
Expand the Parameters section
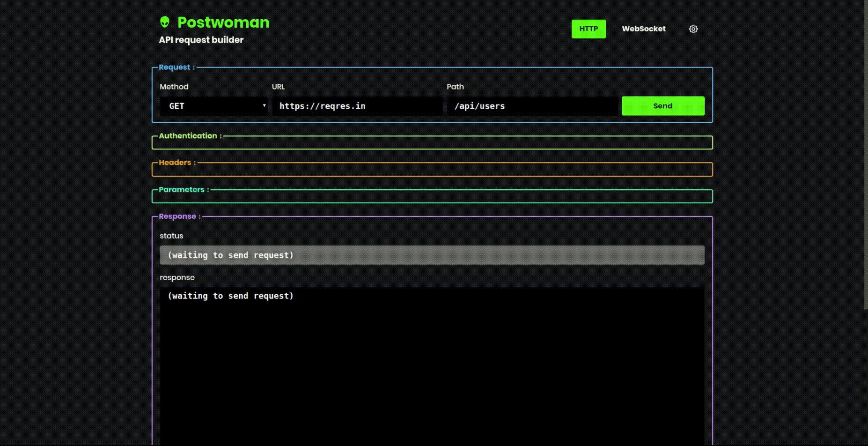(x=184, y=190)
